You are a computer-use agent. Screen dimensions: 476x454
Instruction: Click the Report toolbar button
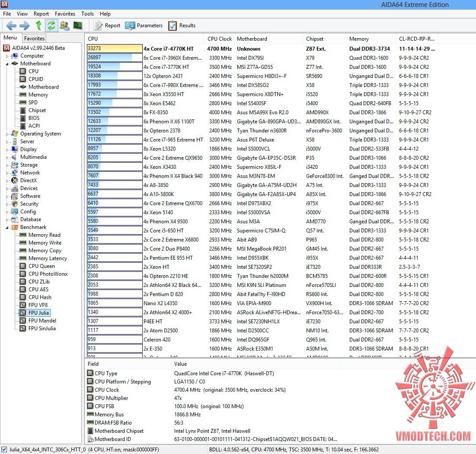click(x=107, y=26)
